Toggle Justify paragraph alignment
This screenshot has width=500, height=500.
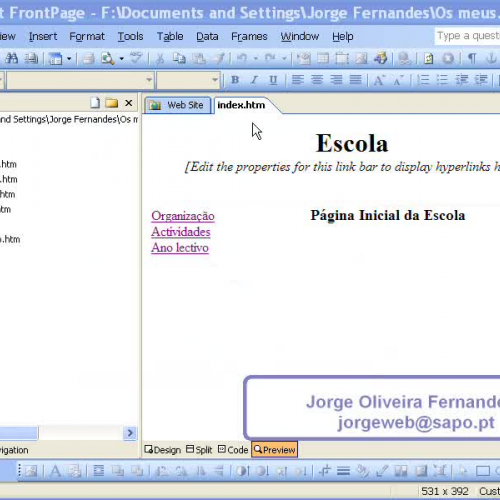[355, 80]
